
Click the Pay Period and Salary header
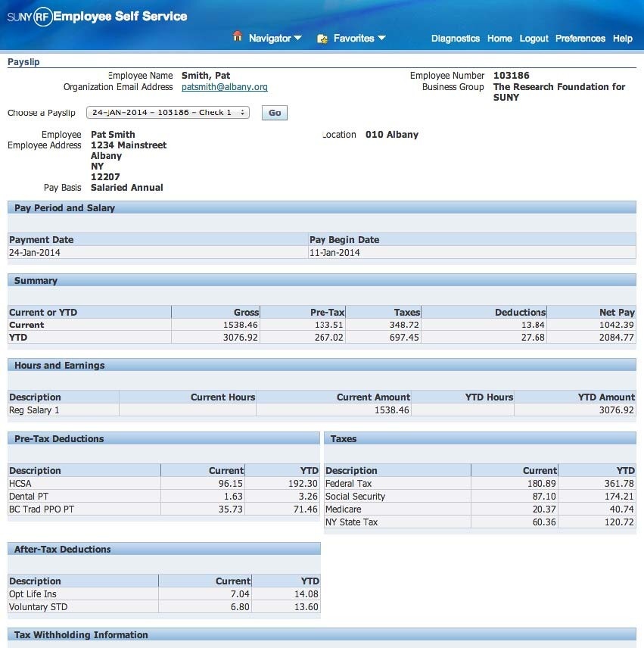[64, 208]
